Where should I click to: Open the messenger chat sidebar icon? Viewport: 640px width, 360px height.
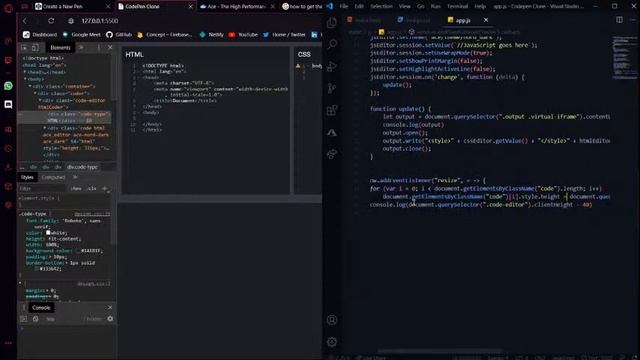8,104
